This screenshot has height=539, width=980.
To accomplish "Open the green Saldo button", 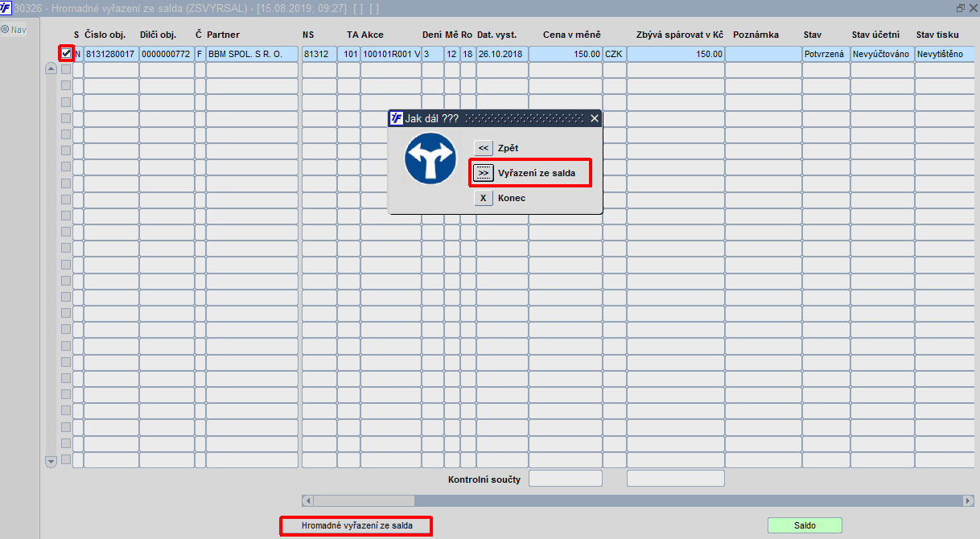I will [x=805, y=525].
